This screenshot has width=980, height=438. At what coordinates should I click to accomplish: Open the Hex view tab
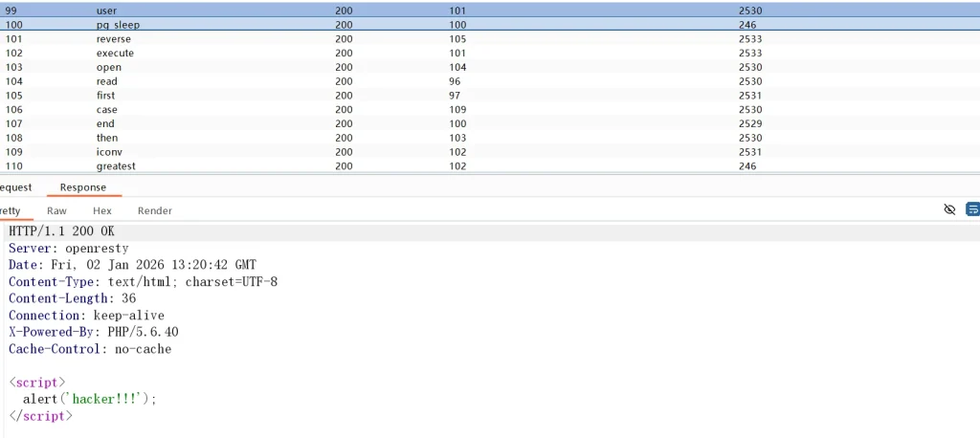pyautogui.click(x=102, y=210)
